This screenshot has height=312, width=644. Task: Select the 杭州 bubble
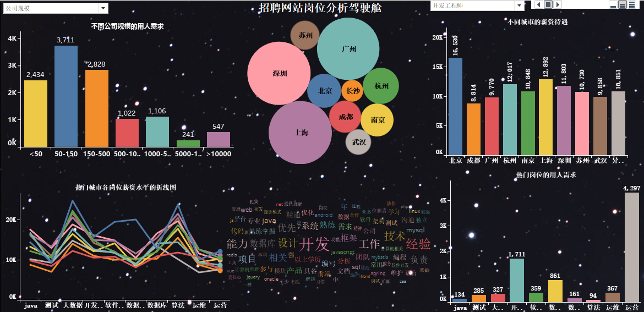tap(381, 86)
